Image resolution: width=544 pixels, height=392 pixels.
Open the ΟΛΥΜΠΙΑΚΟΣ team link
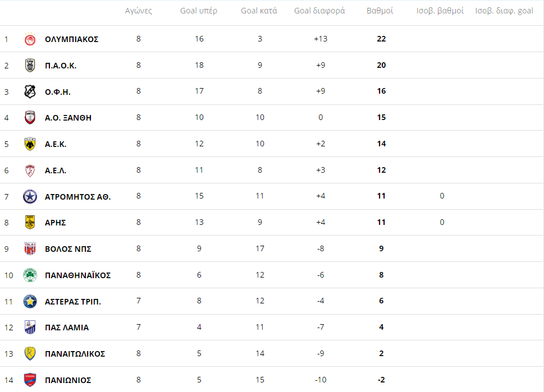(71, 39)
